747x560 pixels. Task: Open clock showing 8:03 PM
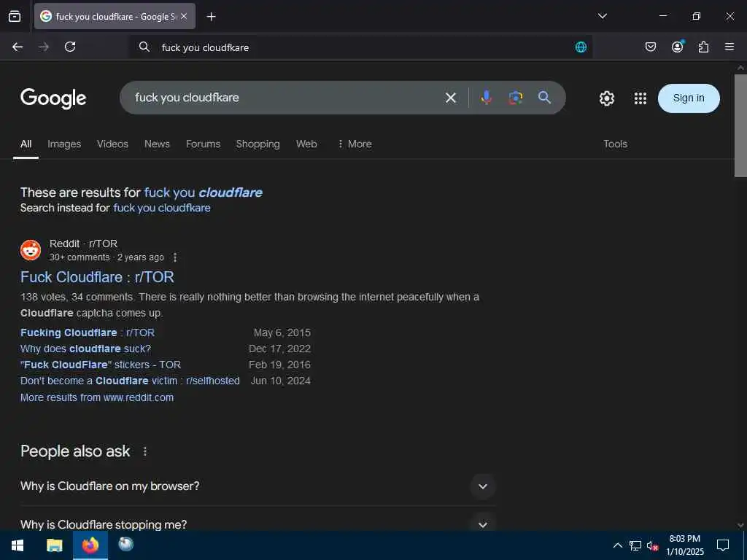point(685,545)
